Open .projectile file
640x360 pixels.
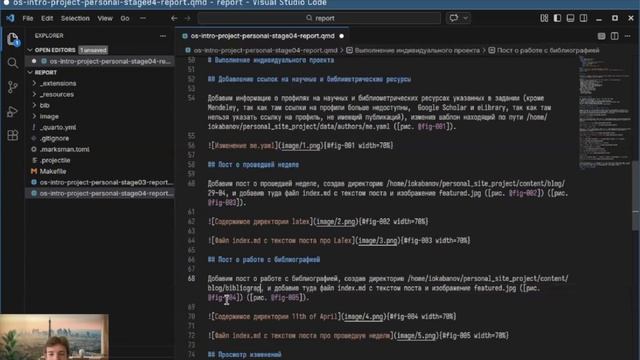55,160
